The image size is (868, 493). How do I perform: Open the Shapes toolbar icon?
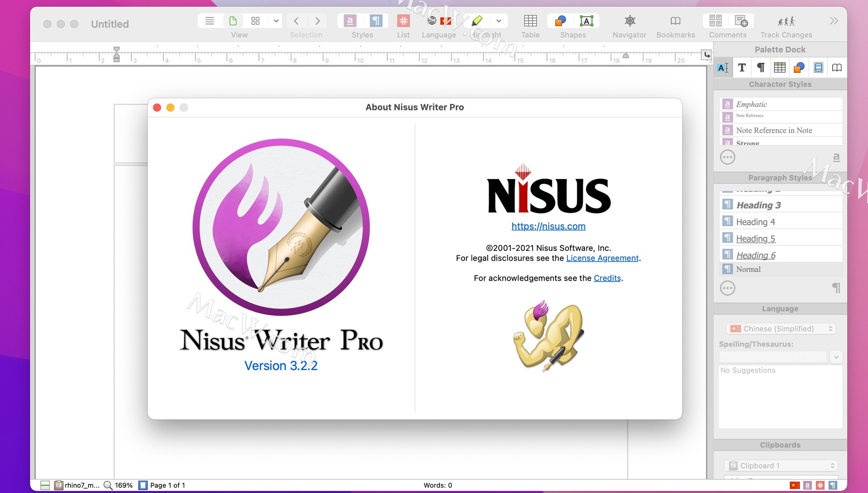[x=561, y=21]
